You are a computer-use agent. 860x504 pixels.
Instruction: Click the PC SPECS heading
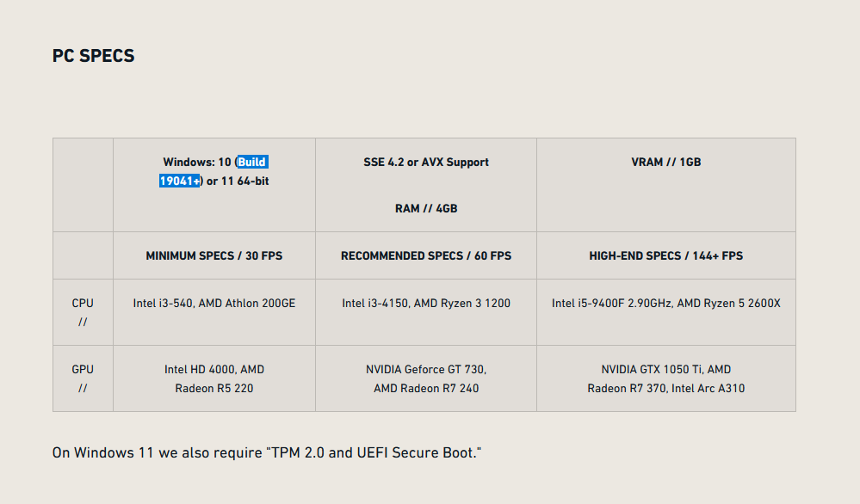point(93,56)
